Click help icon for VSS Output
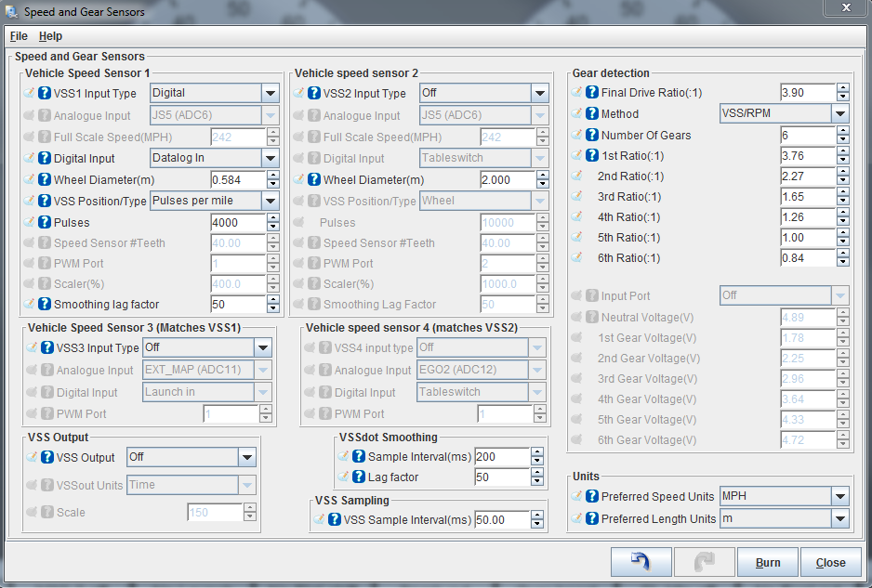The width and height of the screenshot is (872, 588). point(47,457)
